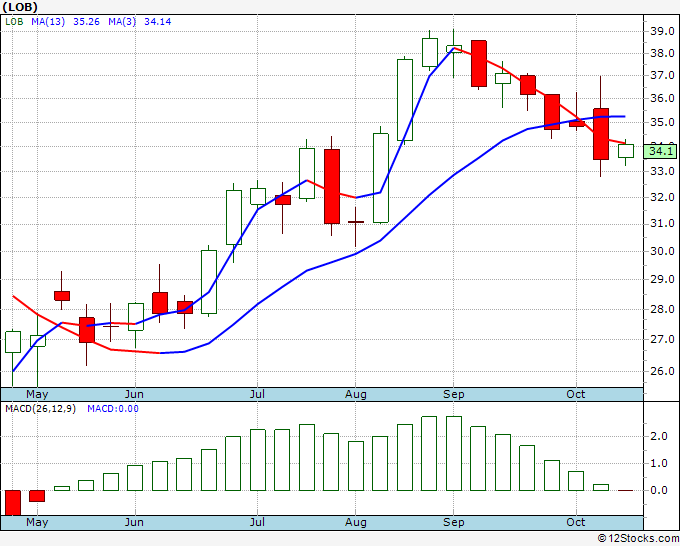Click the (LOB) chart title
Viewport: 680px width, 546px height.
20,7
